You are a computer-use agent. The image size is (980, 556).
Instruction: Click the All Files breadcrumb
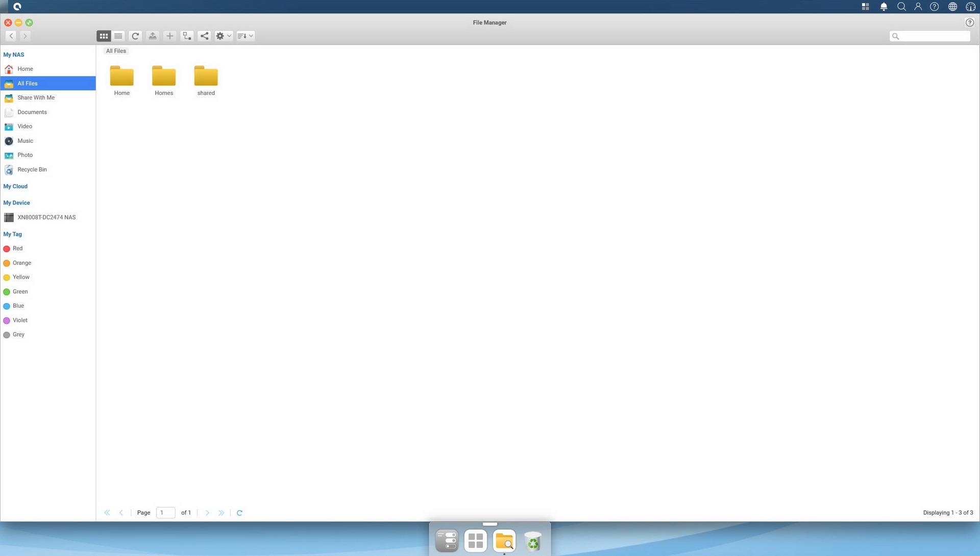(116, 51)
